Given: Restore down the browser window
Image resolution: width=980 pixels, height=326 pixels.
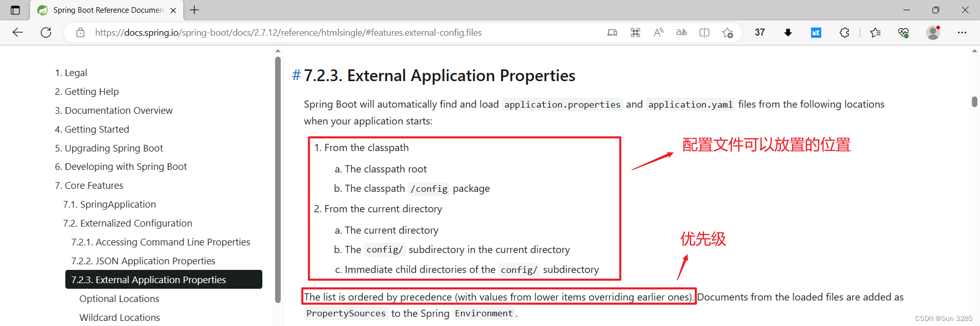Looking at the screenshot, I should pyautogui.click(x=936, y=10).
